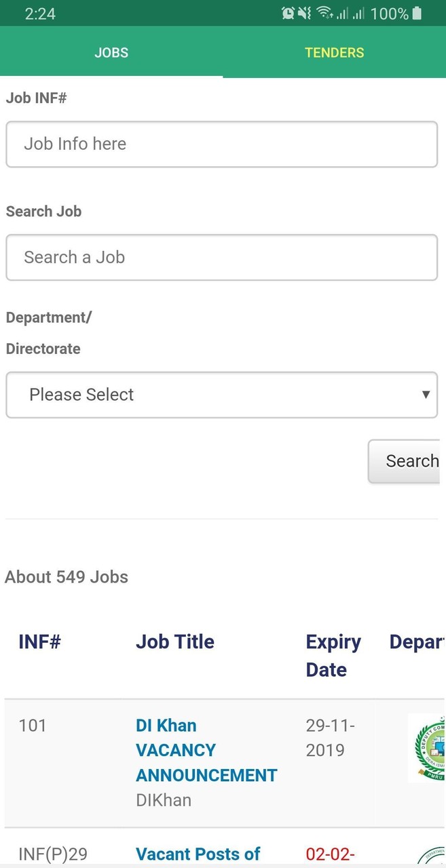Click the Expiry Date column header

333,655
